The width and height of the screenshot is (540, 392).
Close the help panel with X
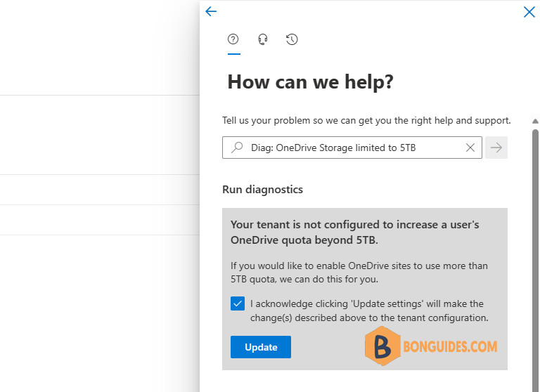tap(529, 12)
